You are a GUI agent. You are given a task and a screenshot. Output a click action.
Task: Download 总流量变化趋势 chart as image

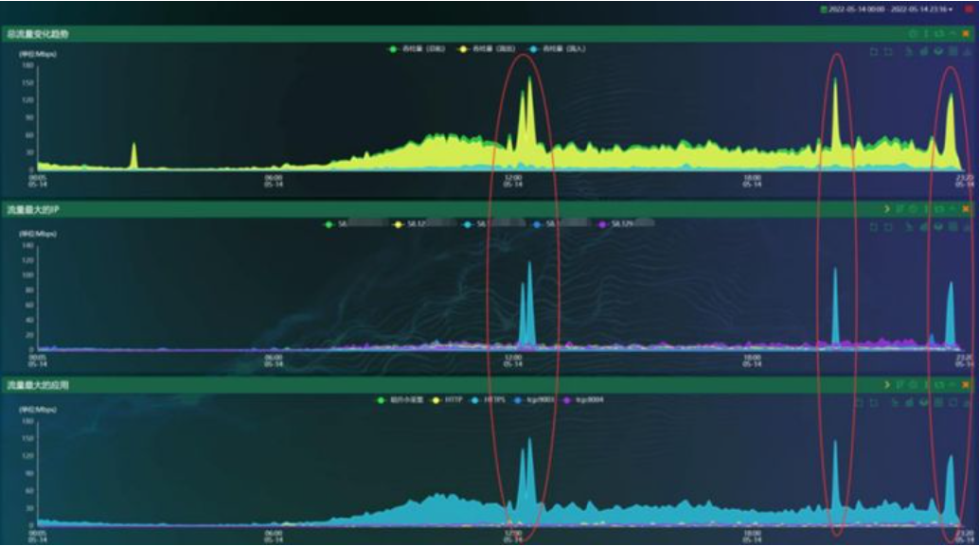coord(967,51)
